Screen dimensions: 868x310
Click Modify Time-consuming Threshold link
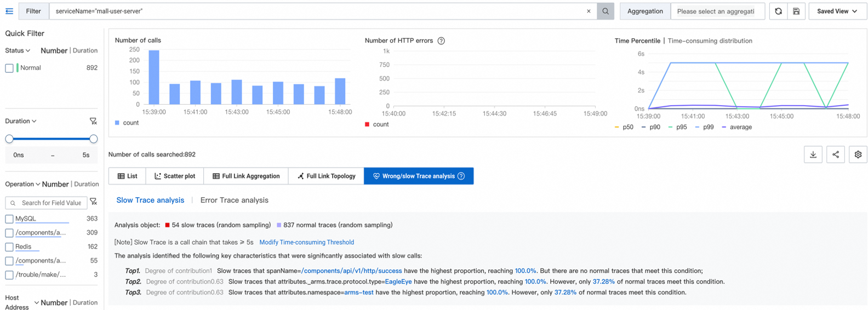(x=306, y=242)
